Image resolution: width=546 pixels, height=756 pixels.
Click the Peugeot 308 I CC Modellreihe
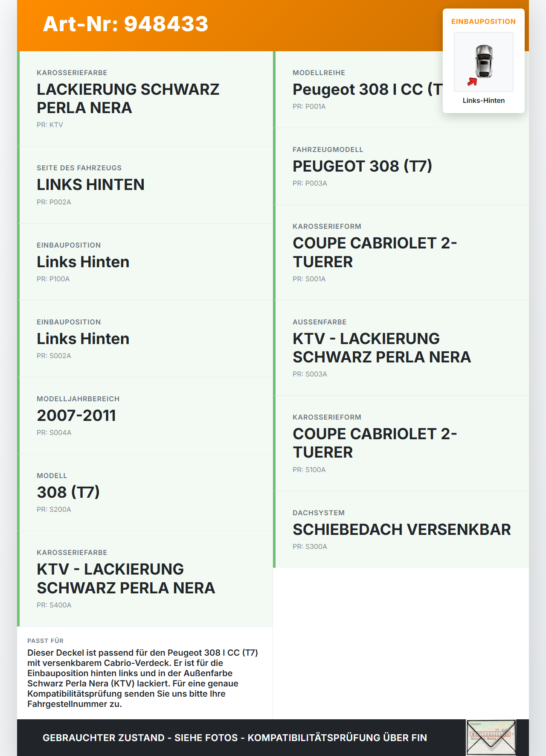click(x=367, y=90)
